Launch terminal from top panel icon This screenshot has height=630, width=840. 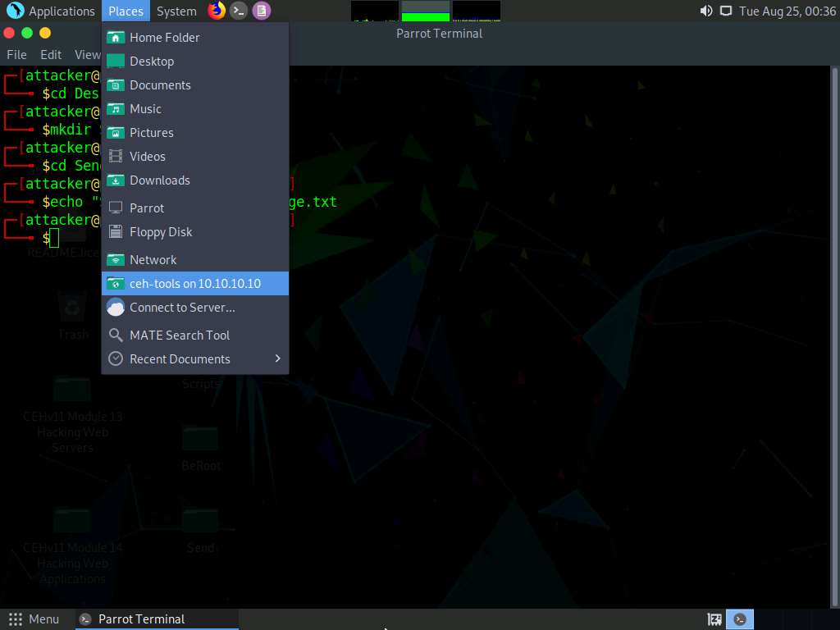pyautogui.click(x=239, y=11)
